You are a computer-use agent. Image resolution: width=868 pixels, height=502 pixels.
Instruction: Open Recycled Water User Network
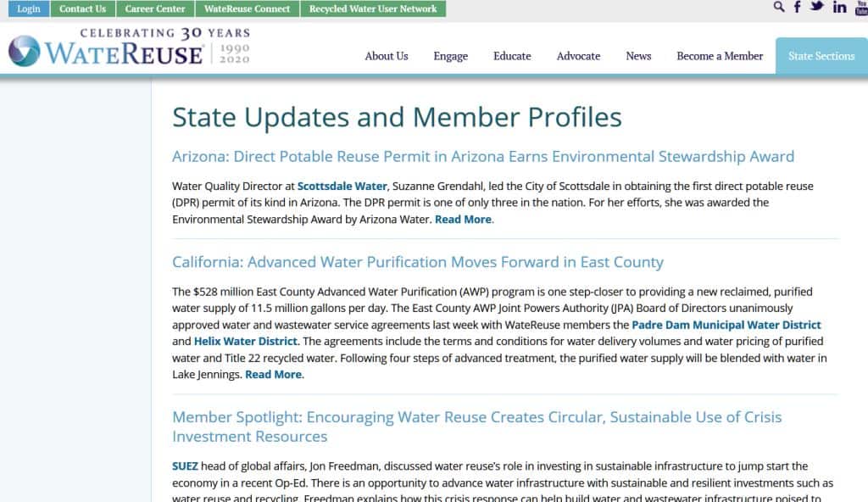(x=373, y=9)
